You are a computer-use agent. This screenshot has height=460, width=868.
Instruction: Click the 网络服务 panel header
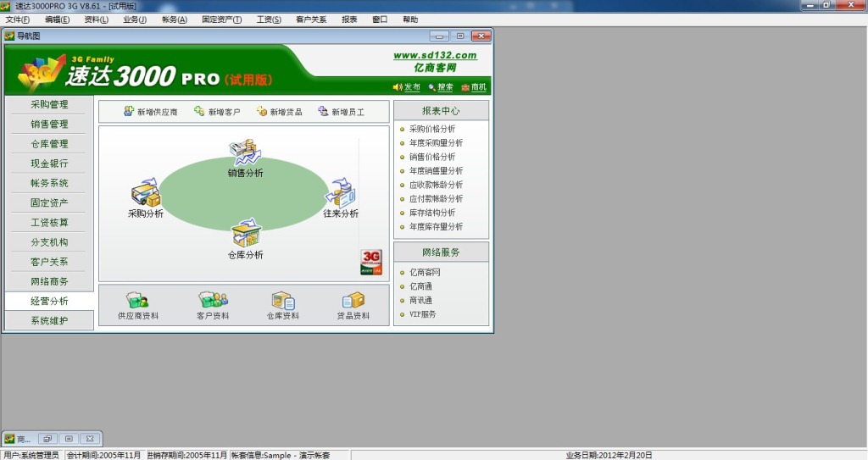click(441, 252)
